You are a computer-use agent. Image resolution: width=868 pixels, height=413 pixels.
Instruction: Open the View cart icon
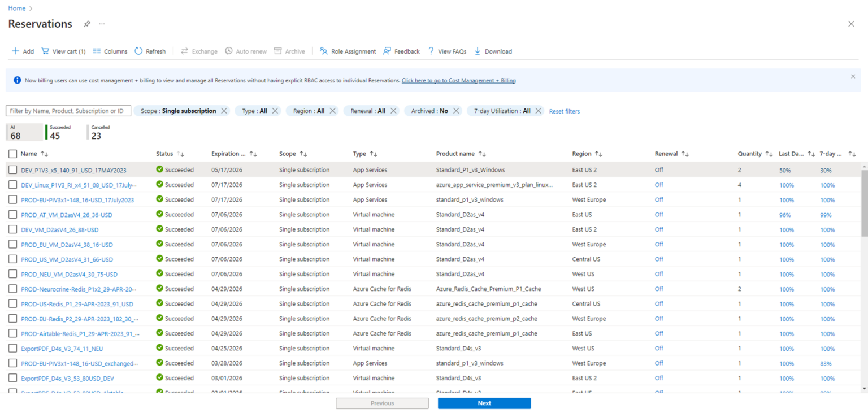[x=45, y=51]
